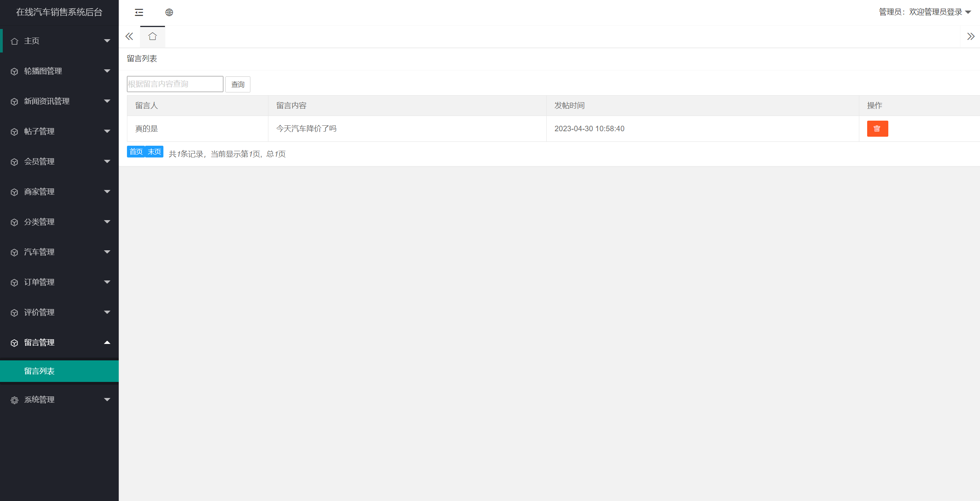
Task: Collapse the 留言管理 menu
Action: pyautogui.click(x=107, y=342)
